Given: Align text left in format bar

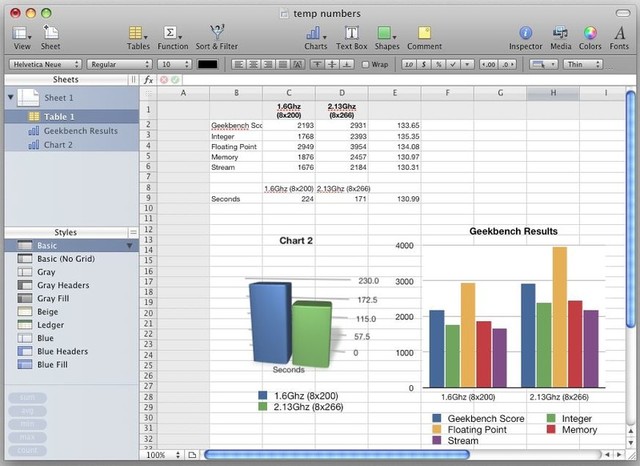Looking at the screenshot, I should (x=239, y=64).
